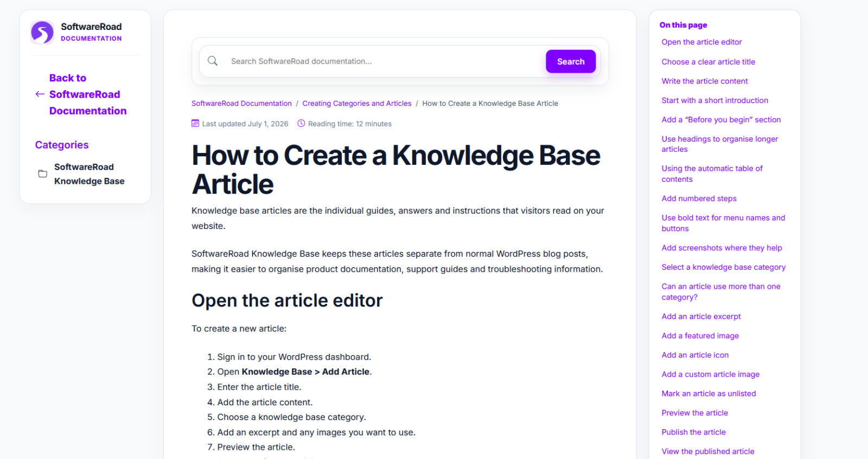Click step 7 Preview the article
This screenshot has height=459, width=868.
pyautogui.click(x=256, y=447)
